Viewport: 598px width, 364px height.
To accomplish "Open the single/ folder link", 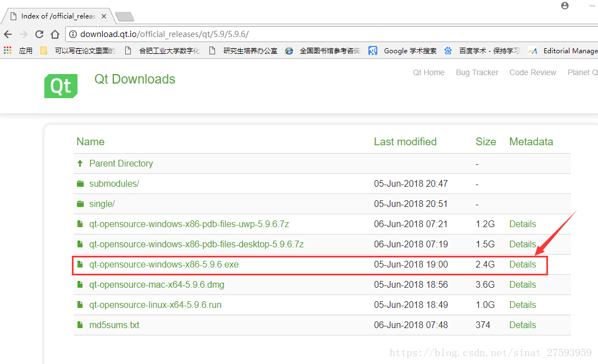I will pyautogui.click(x=102, y=204).
